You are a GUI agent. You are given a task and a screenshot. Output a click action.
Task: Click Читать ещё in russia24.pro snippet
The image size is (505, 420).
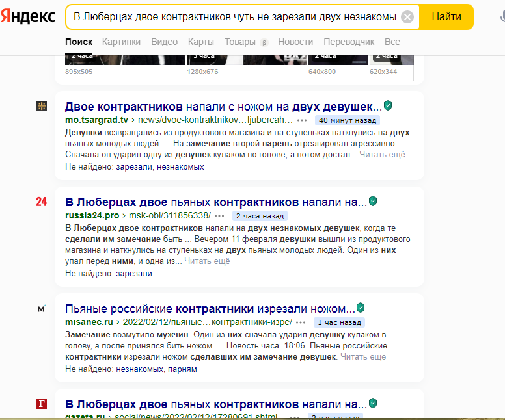pos(207,261)
